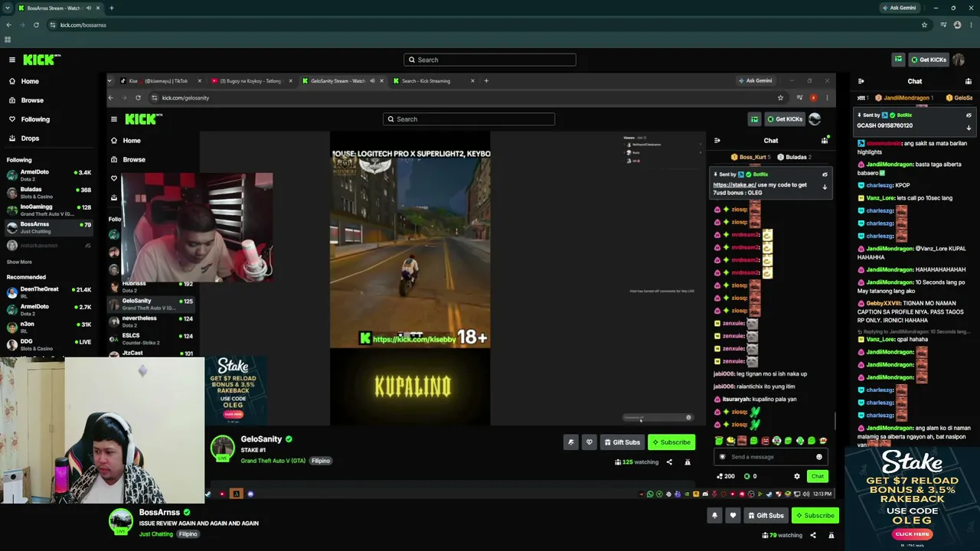Screen dimensions: 980x551
Task: Open the chat users icon beside Chat title
Action: click(969, 81)
